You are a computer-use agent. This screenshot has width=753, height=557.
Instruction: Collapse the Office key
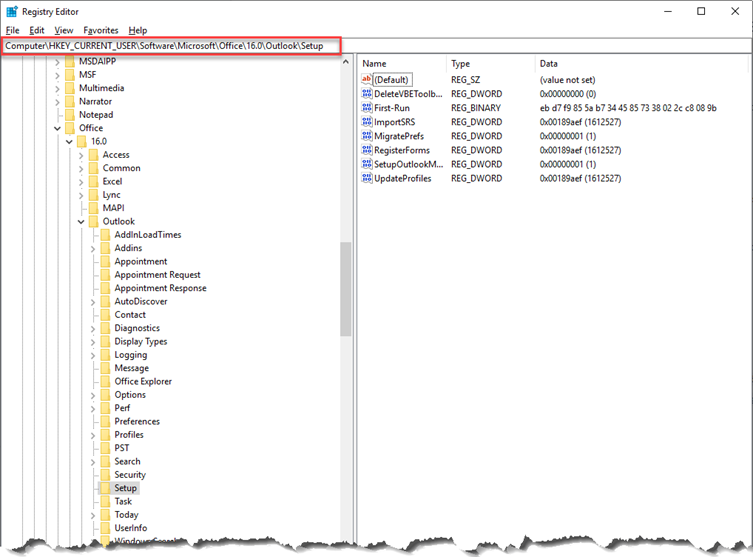click(58, 128)
